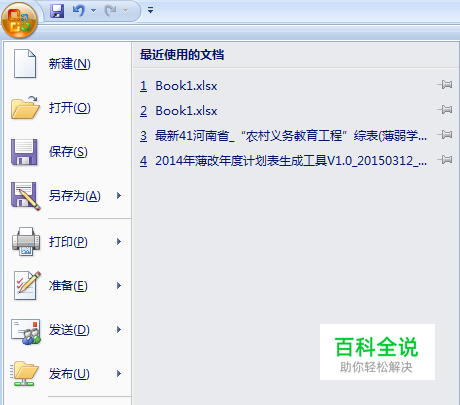This screenshot has width=460, height=405.
Task: Pin the first Book1.xlsx entry
Action: 445,85
